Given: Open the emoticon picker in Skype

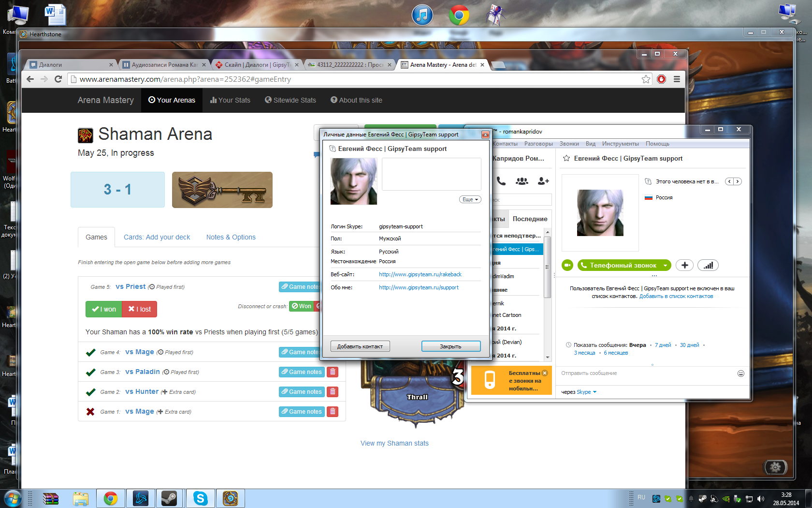Looking at the screenshot, I should [741, 373].
